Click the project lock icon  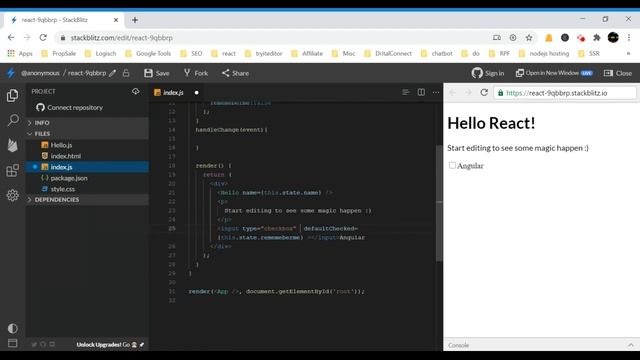tap(126, 73)
